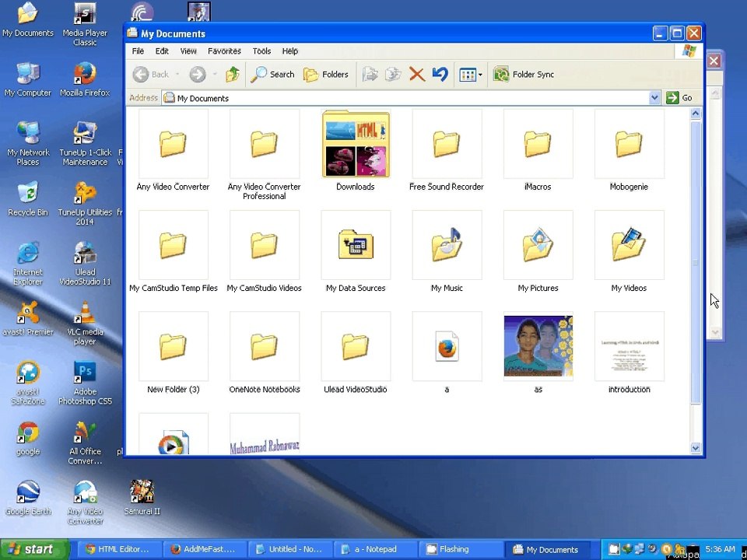This screenshot has height=560, width=747.
Task: Toggle the Folders pane button
Action: pyautogui.click(x=326, y=75)
